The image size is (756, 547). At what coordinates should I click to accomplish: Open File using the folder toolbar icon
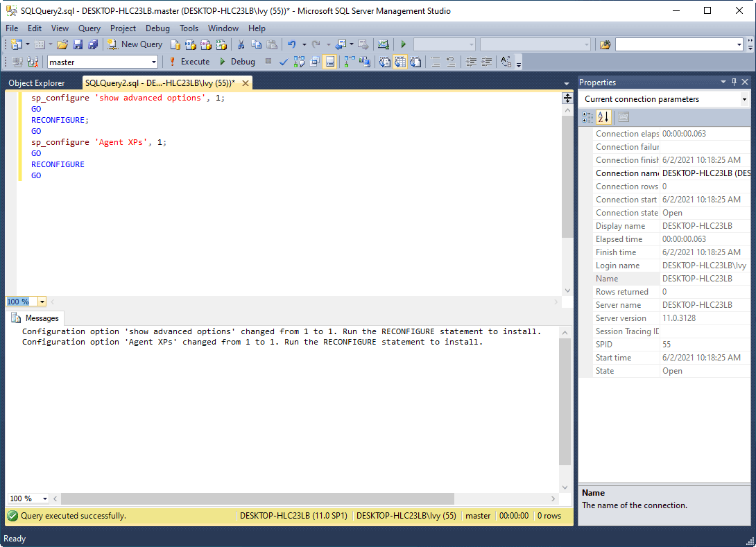click(x=62, y=44)
